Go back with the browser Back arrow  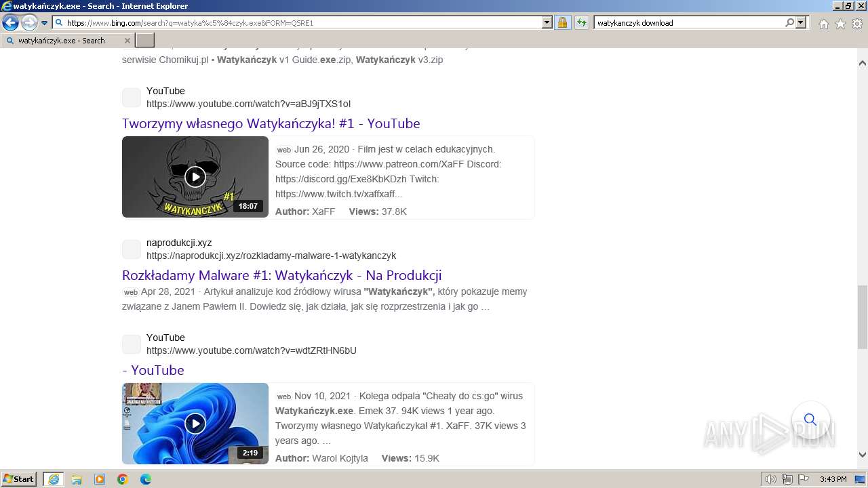[10, 23]
